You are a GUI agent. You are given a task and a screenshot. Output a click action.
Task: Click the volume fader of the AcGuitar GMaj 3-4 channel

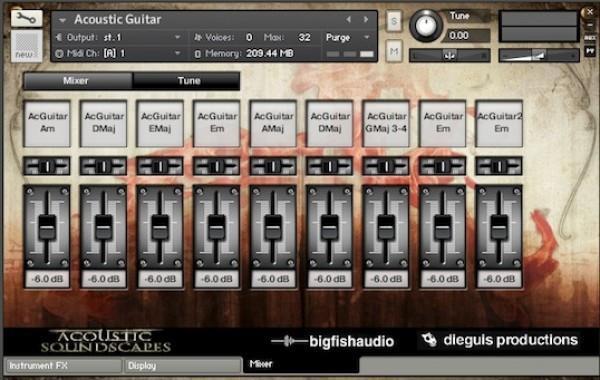(x=386, y=227)
